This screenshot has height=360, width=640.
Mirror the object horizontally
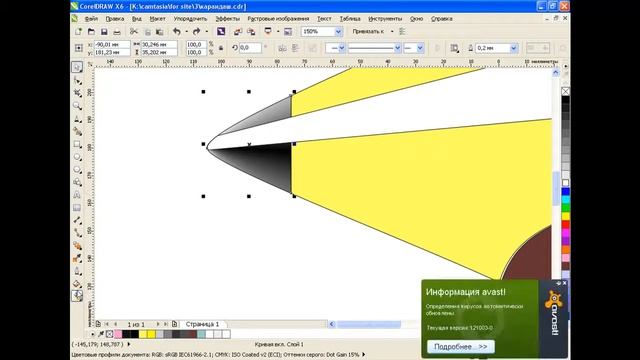(x=282, y=48)
